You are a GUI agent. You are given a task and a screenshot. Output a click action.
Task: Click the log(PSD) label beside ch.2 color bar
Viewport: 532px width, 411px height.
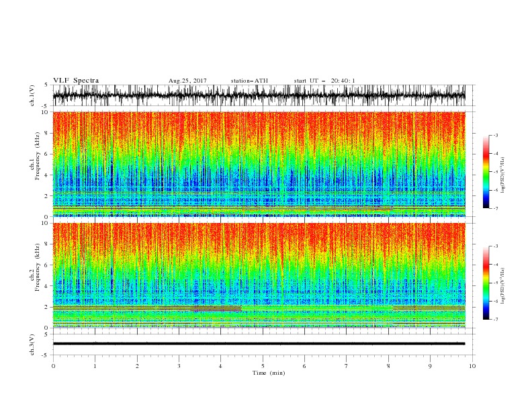503,286
